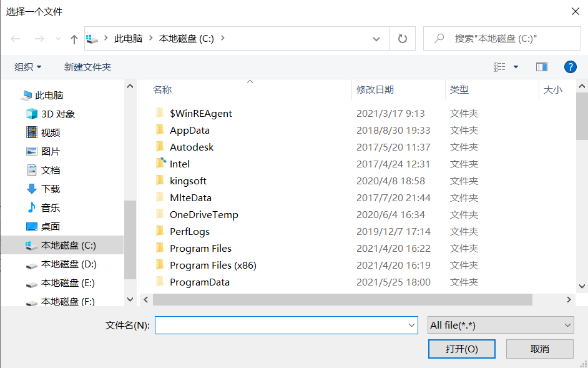
Task: Go back using the back arrow
Action: coord(16,39)
